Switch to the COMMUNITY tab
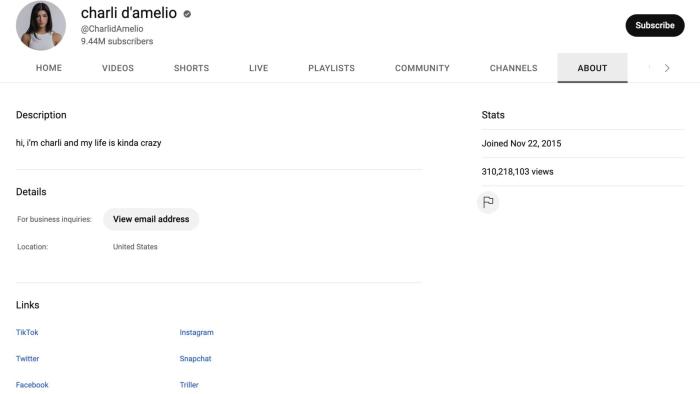Viewport: 700px width, 394px height. 422,68
